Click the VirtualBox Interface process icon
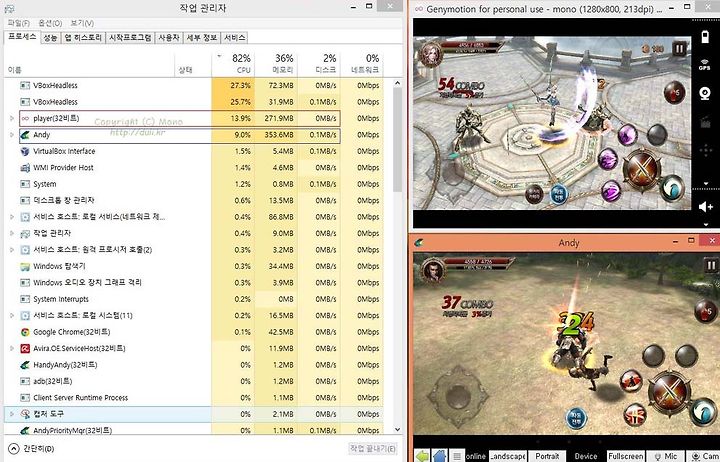 click(x=25, y=151)
